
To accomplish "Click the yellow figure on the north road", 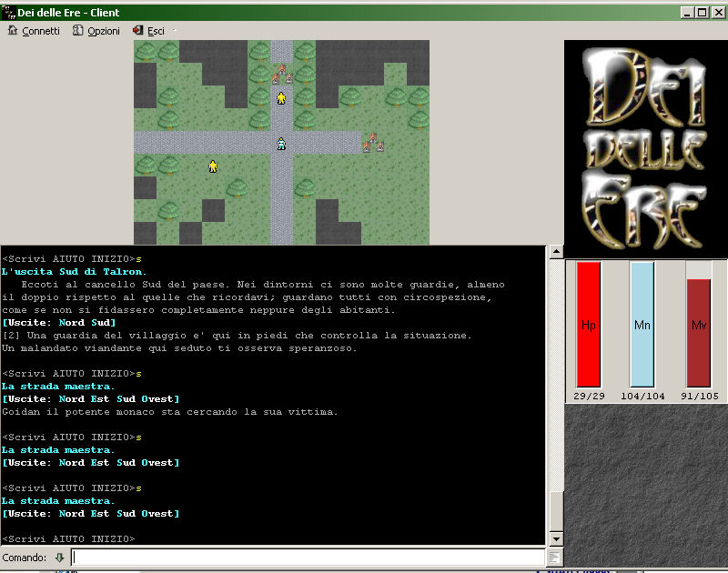I will coord(281,97).
